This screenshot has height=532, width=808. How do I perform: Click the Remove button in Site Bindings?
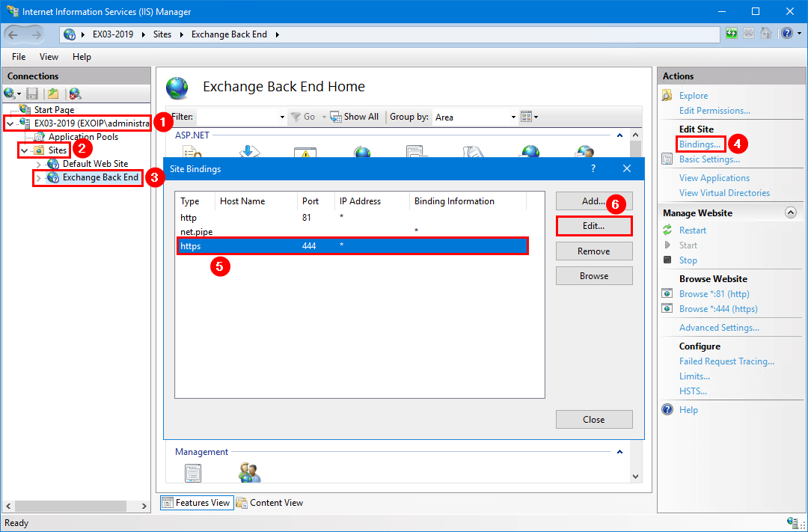(x=593, y=251)
